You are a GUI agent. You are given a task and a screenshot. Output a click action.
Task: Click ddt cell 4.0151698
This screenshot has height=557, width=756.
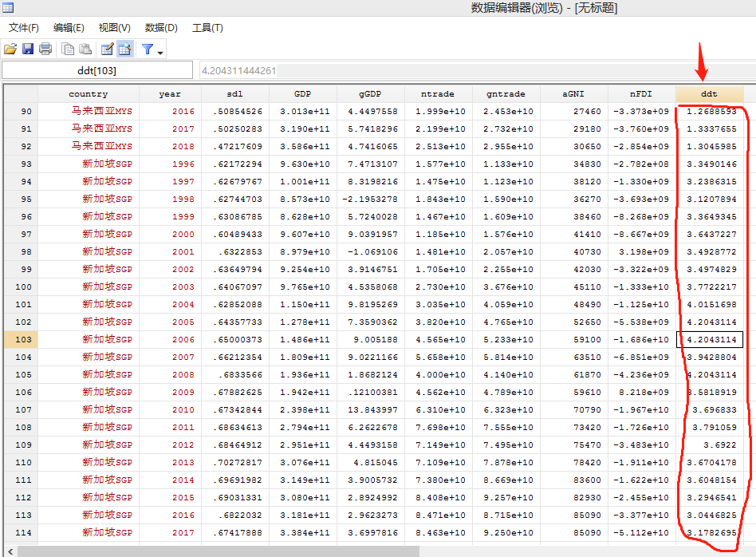[x=711, y=304]
